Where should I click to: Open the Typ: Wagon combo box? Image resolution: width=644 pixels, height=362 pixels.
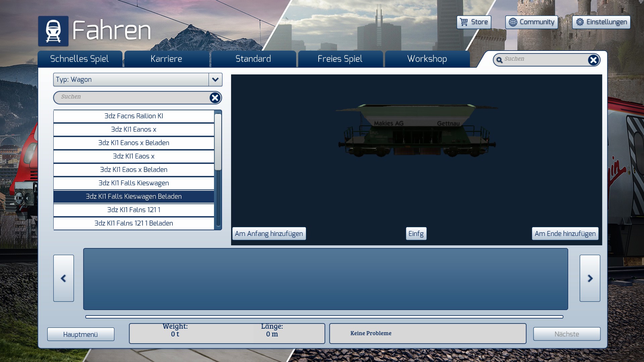131,80
